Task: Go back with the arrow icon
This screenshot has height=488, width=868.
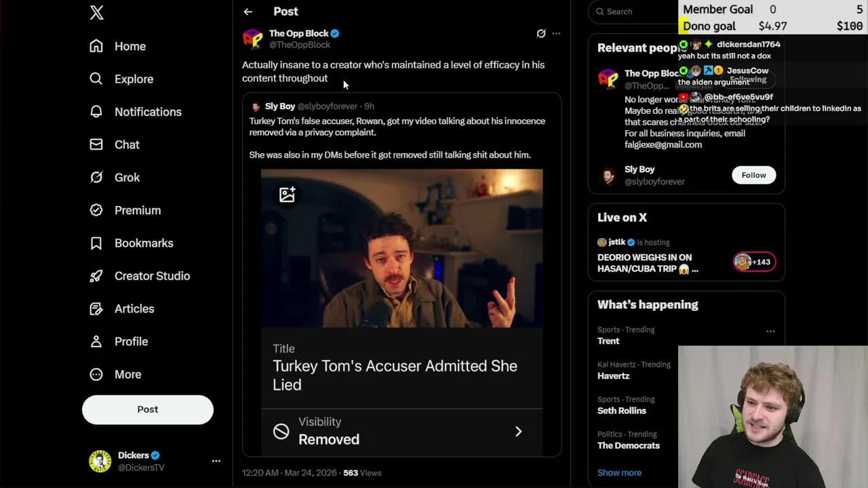Action: pyautogui.click(x=248, y=12)
